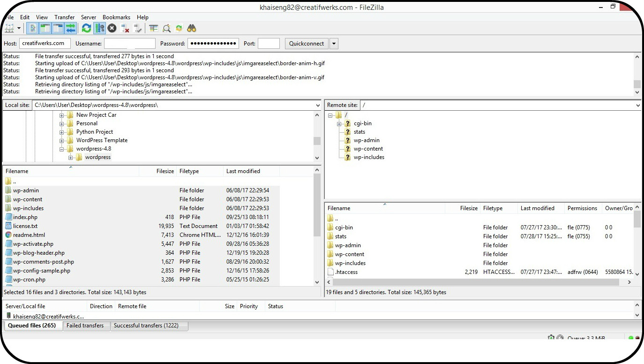Expand the local wordpress subfolder node
Screen dimensions: 644x364
click(70, 157)
